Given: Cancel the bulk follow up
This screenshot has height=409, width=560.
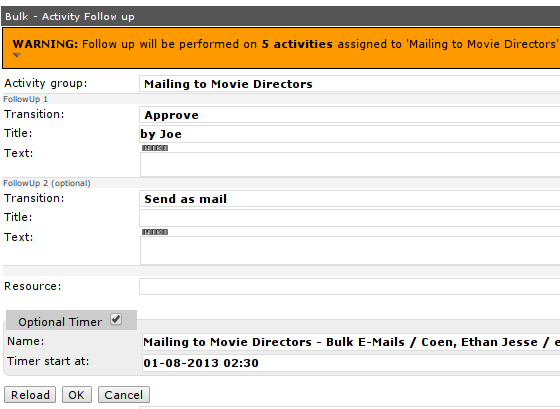Looking at the screenshot, I should [x=124, y=395].
